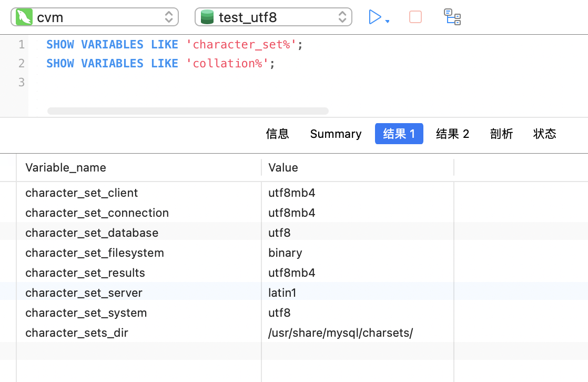
Task: Open the cvm connection dropdown
Action: 95,17
